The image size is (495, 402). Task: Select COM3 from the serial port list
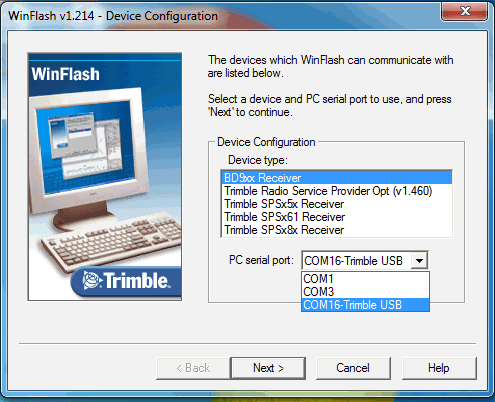(365, 292)
